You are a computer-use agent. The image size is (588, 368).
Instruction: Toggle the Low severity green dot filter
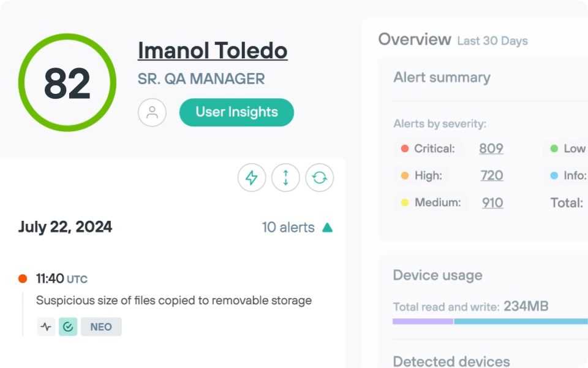pyautogui.click(x=554, y=148)
